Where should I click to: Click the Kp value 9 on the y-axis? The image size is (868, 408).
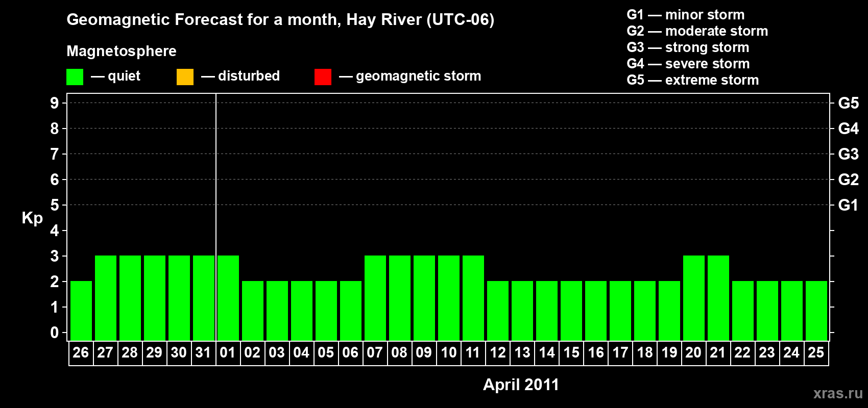(x=55, y=103)
